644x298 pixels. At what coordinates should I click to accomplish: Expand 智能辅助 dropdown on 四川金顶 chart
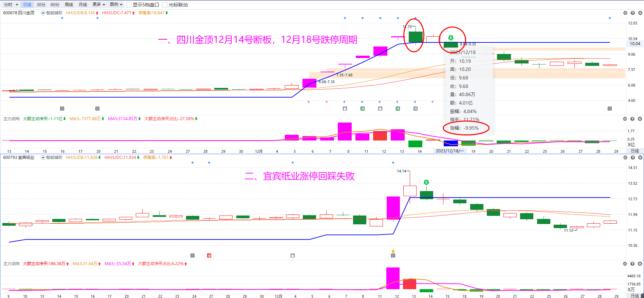pyautogui.click(x=43, y=13)
